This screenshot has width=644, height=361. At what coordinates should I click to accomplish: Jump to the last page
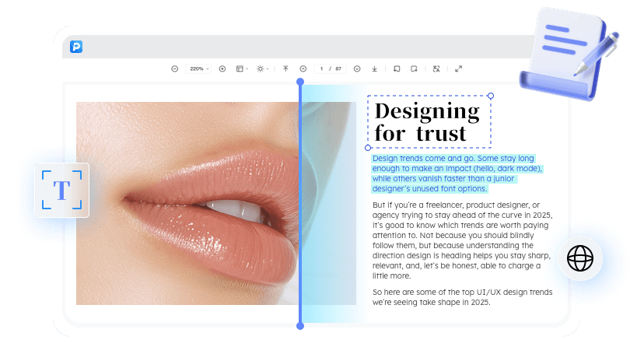click(375, 68)
